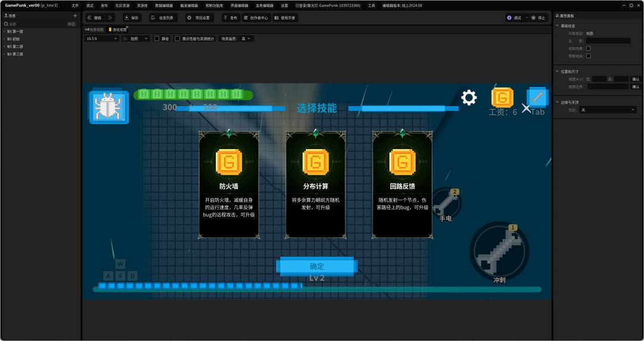The image size is (644, 341).
Task: Toggle the 预制地块 checkbox
Action: click(x=588, y=56)
